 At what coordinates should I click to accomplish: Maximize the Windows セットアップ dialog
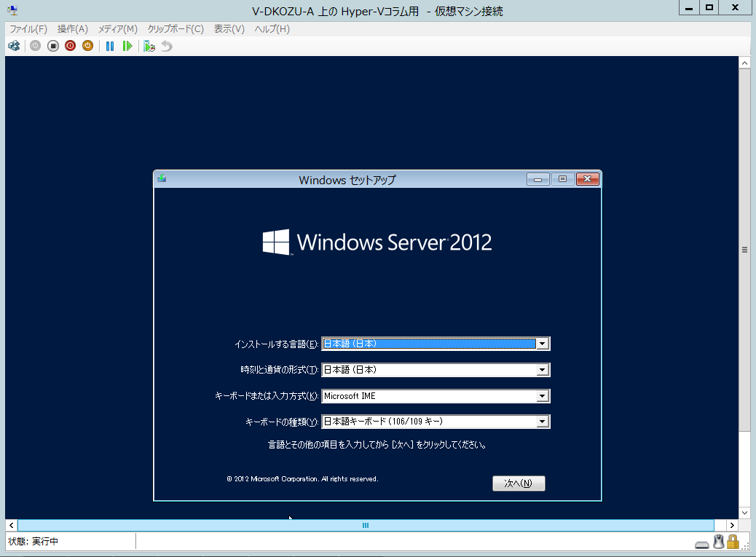562,179
